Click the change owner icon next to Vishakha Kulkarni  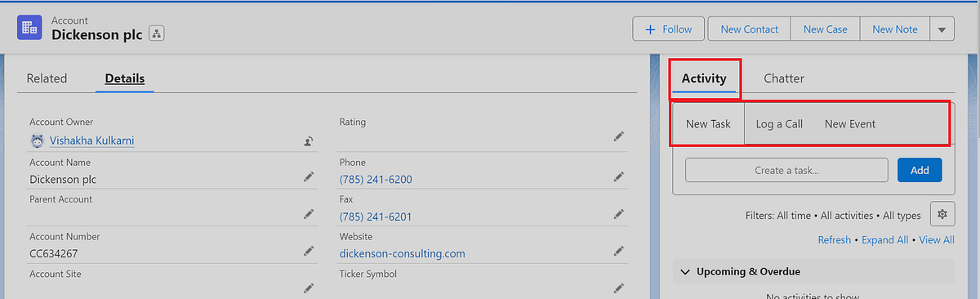coord(308,141)
